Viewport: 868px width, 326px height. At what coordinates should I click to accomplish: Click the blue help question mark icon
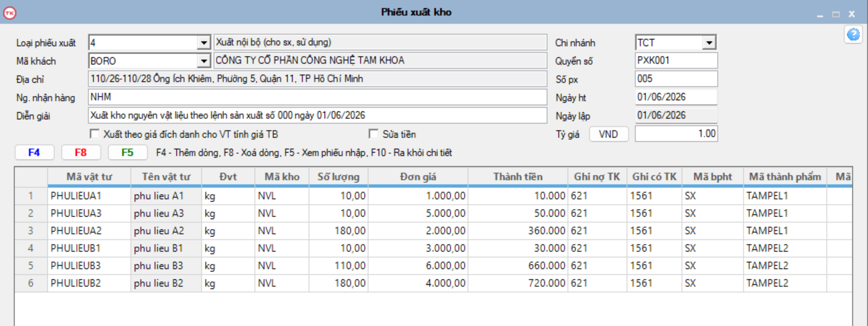coord(852,35)
